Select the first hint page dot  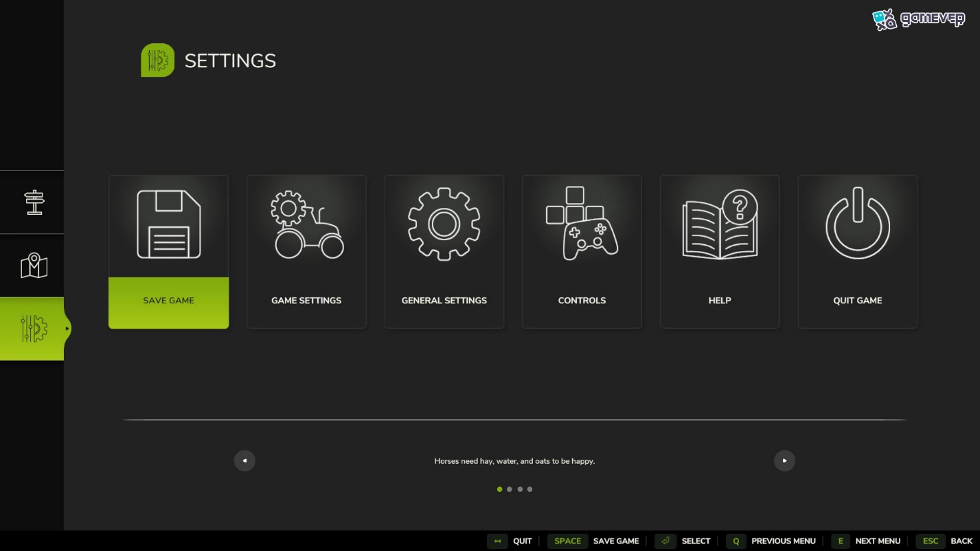499,489
